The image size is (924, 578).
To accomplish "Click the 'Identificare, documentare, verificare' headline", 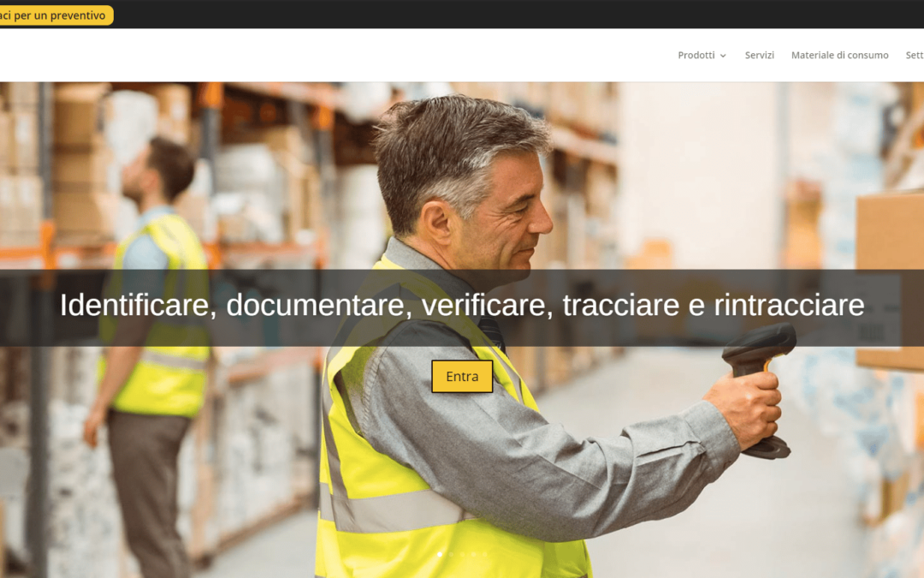I will pos(461,305).
